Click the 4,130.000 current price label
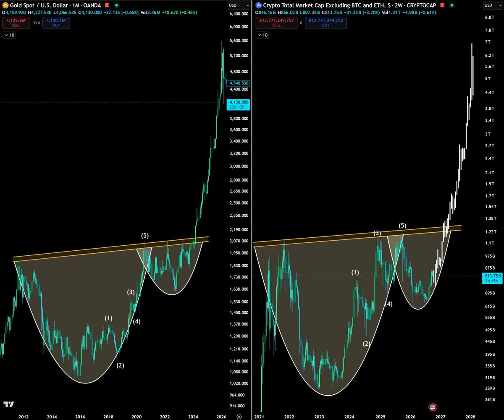 click(x=238, y=105)
